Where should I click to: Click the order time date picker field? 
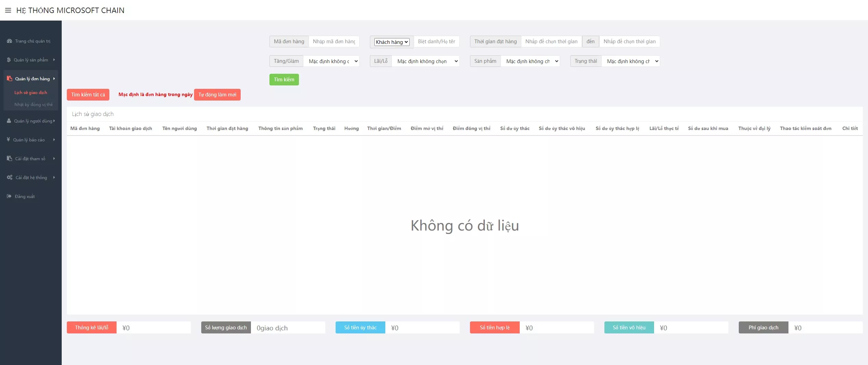pyautogui.click(x=551, y=42)
